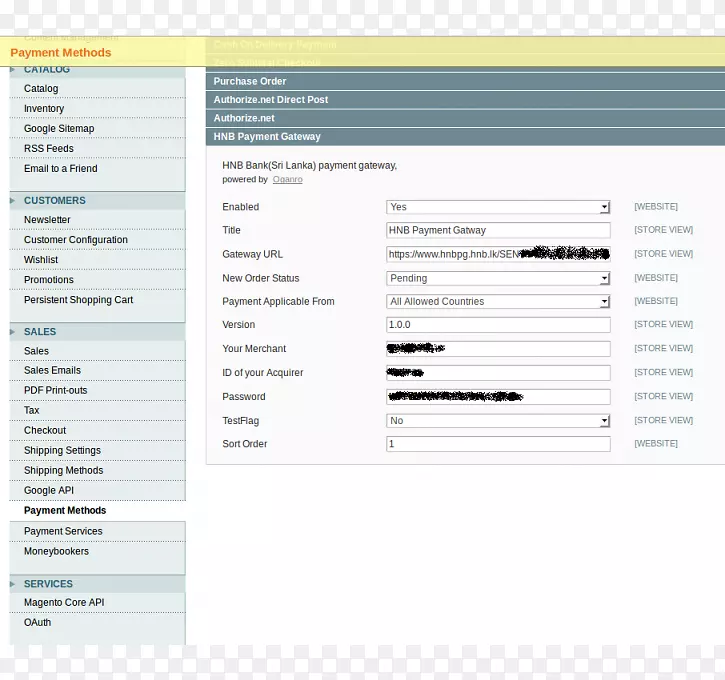The image size is (725, 680).
Task: Click the Version text field
Action: 498,325
